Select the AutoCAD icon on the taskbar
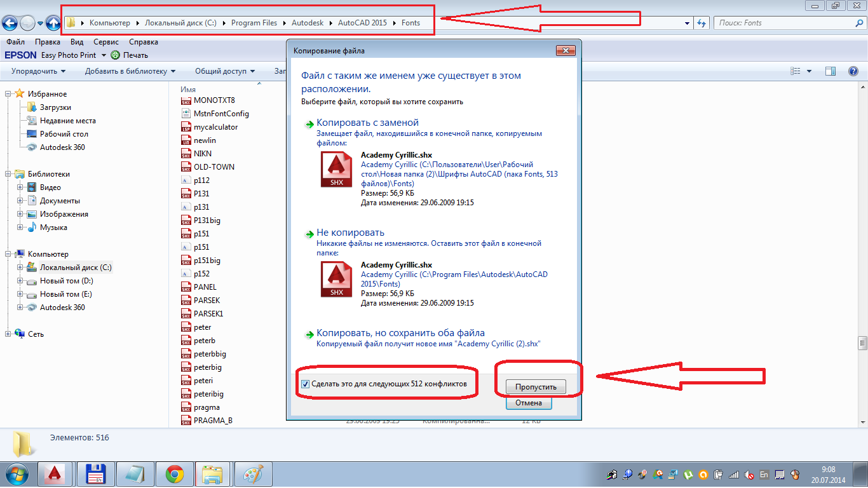868x488 pixels. (54, 473)
